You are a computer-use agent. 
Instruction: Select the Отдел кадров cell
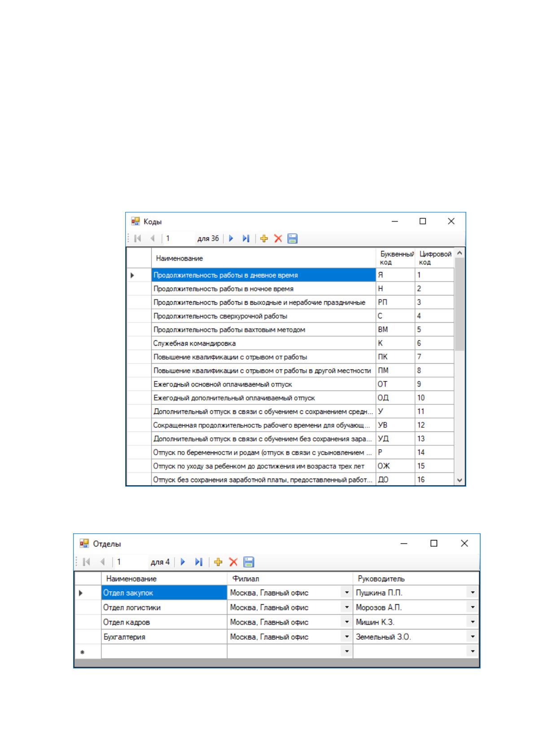[x=164, y=622]
